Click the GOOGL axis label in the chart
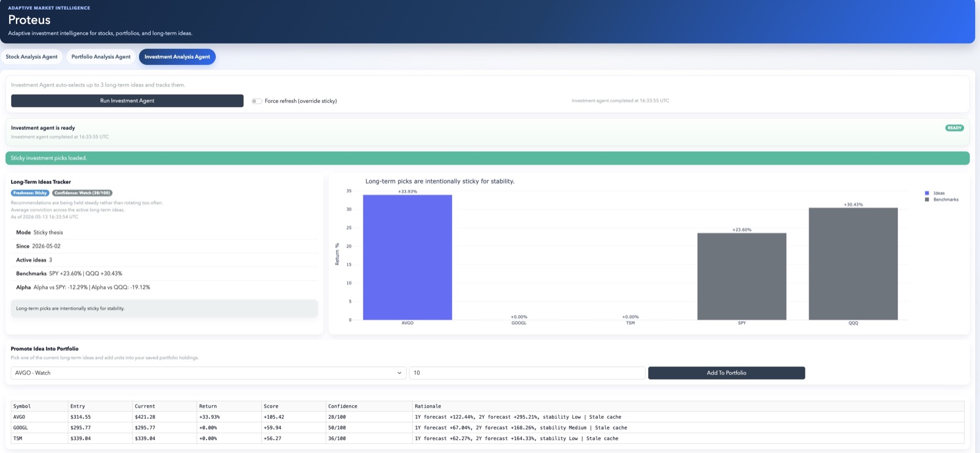The width and height of the screenshot is (980, 453). [x=519, y=323]
